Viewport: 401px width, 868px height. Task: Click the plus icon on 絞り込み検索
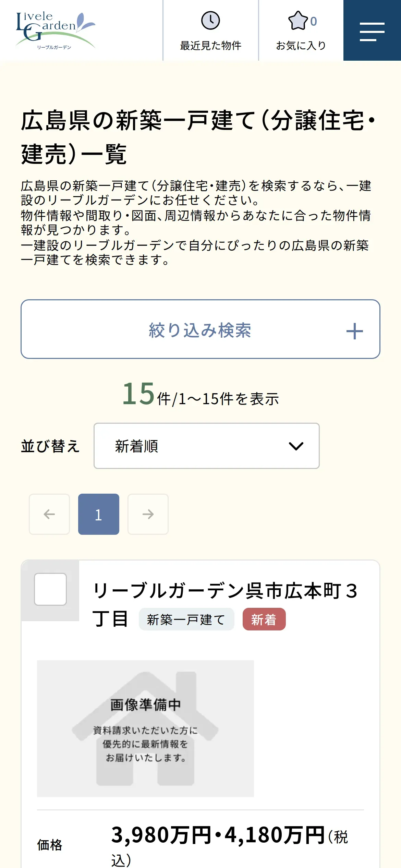coord(354,331)
